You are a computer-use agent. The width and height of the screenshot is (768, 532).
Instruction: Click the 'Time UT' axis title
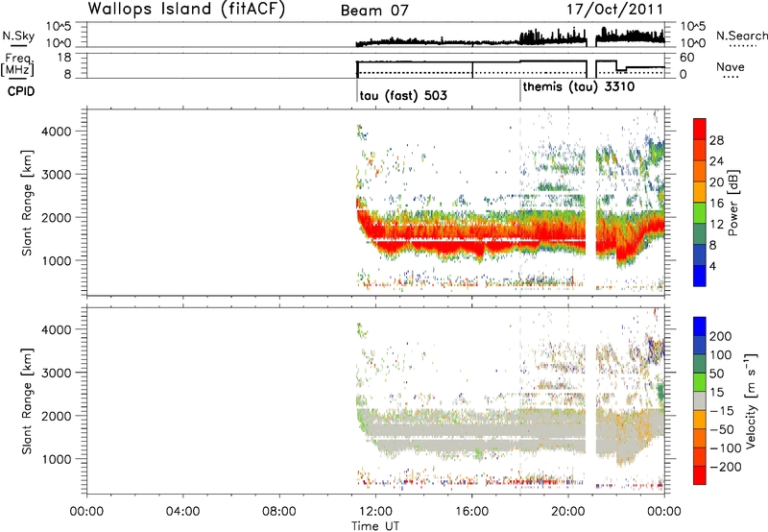pyautogui.click(x=375, y=526)
